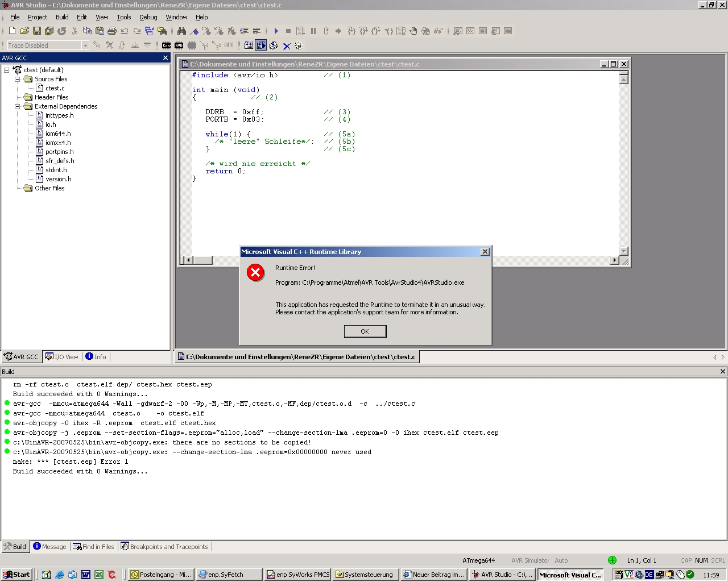Click the blue X Clean project icon
This screenshot has height=582, width=728.
pyautogui.click(x=287, y=46)
